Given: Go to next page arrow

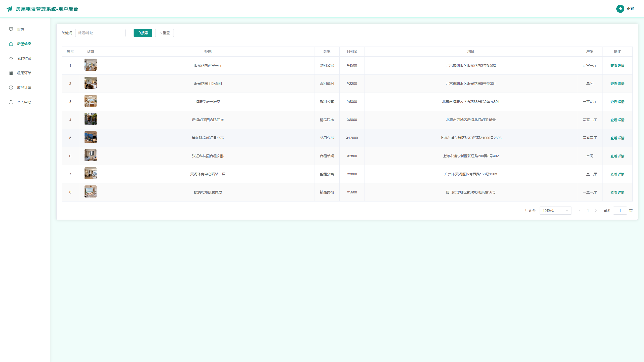Looking at the screenshot, I should (596, 211).
